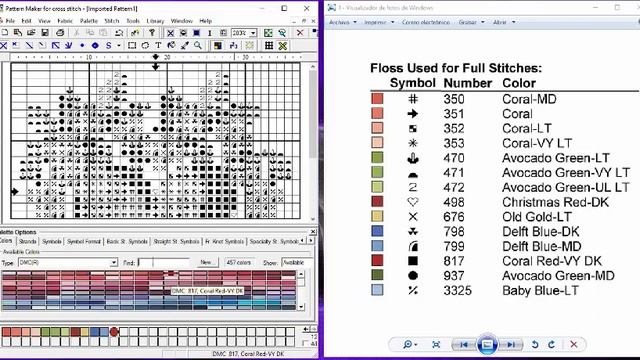Open the Fabric menu
Screen dimensions: 640x360
coord(65,21)
